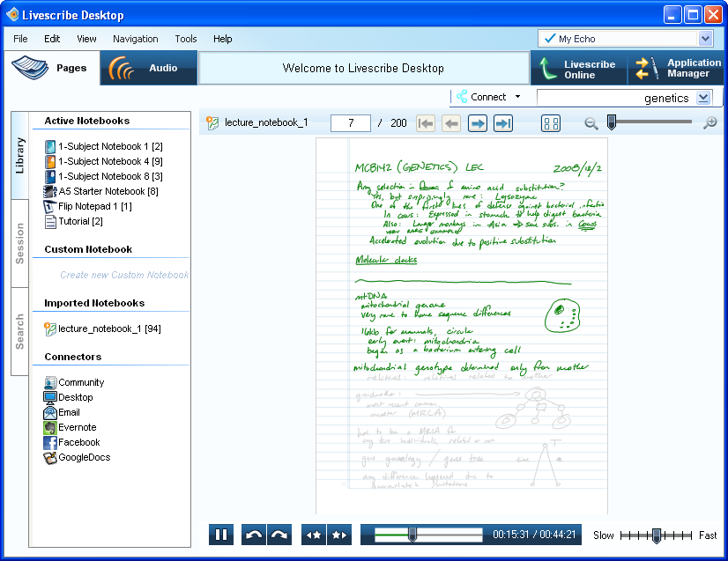Go to the next bookmark star button

tap(338, 535)
